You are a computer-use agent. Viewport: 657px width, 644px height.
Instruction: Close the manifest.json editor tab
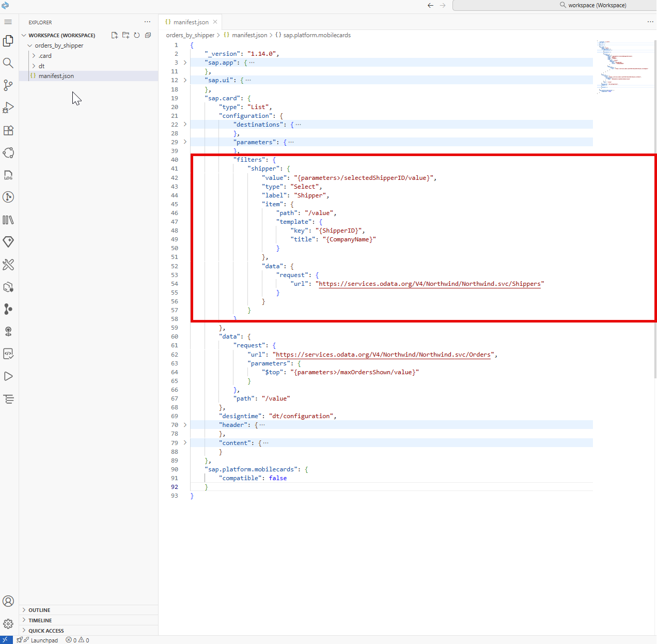tap(215, 22)
